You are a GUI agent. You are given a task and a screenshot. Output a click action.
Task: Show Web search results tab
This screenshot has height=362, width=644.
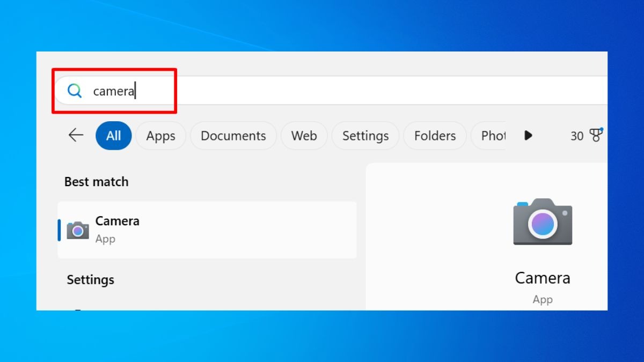click(304, 136)
